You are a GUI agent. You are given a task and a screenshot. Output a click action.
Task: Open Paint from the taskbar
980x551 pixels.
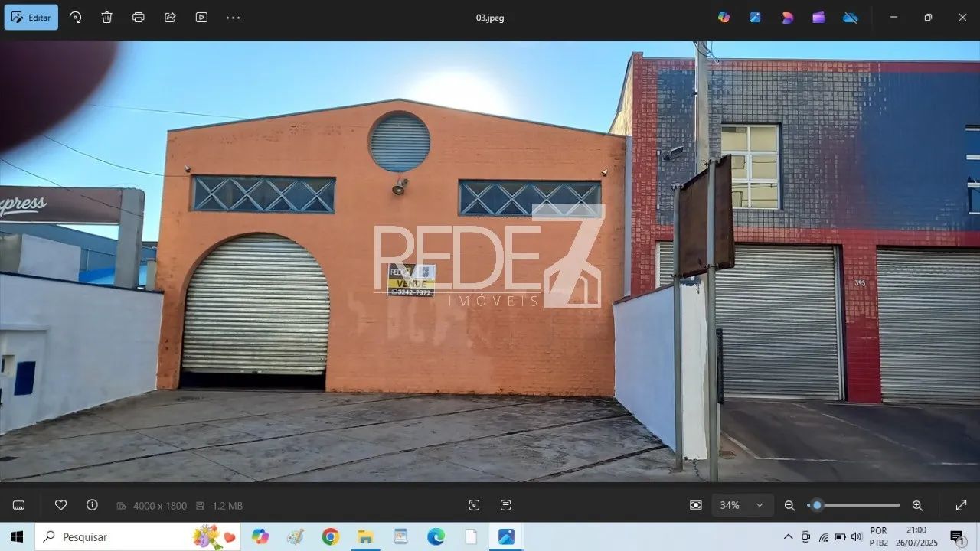[296, 536]
